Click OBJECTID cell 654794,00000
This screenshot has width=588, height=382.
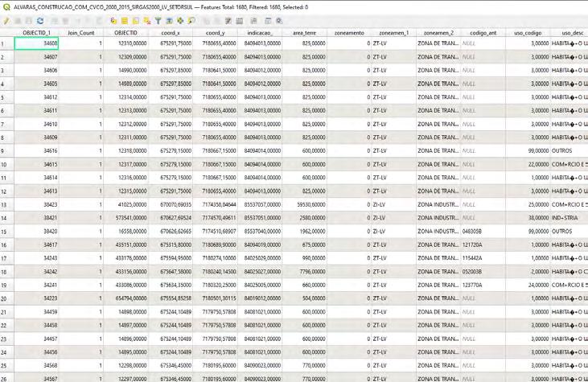pos(125,298)
